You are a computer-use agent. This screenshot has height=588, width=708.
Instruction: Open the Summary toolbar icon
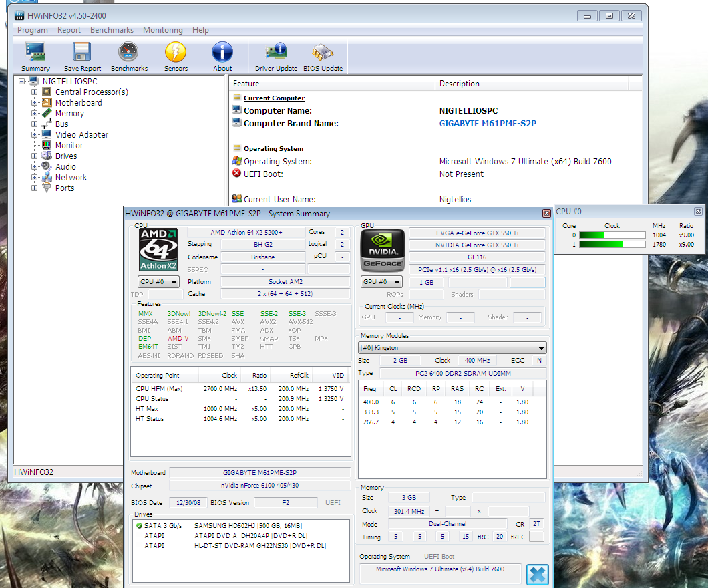(35, 52)
